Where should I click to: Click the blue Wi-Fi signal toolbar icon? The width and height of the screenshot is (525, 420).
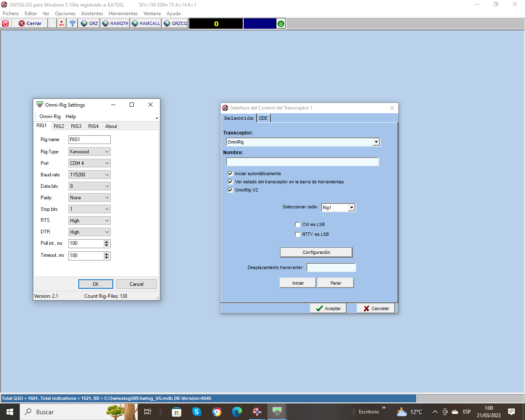point(73,23)
